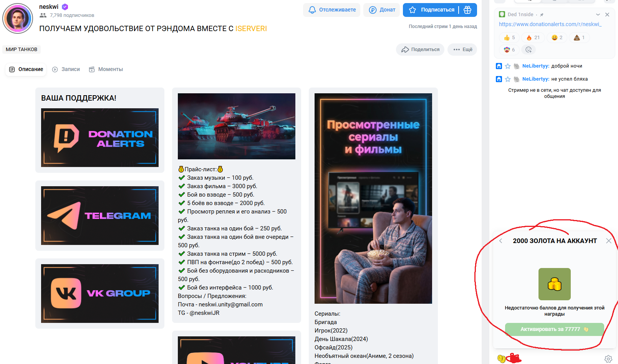The image size is (618, 364).
Task: Click the blue badge in the 'доброй ночи' message
Action: (499, 66)
